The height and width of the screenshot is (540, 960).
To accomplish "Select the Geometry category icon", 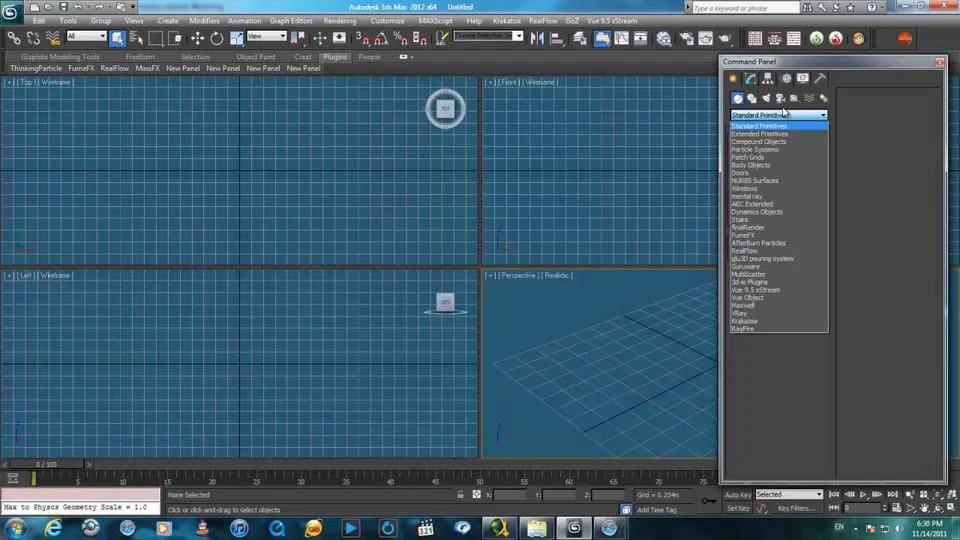I will pyautogui.click(x=738, y=99).
